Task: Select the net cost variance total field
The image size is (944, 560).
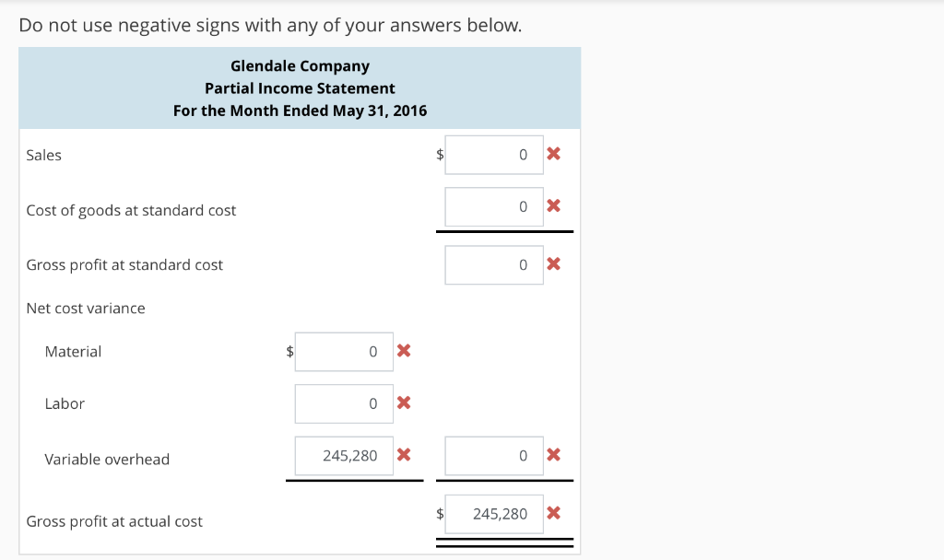Action: point(493,455)
